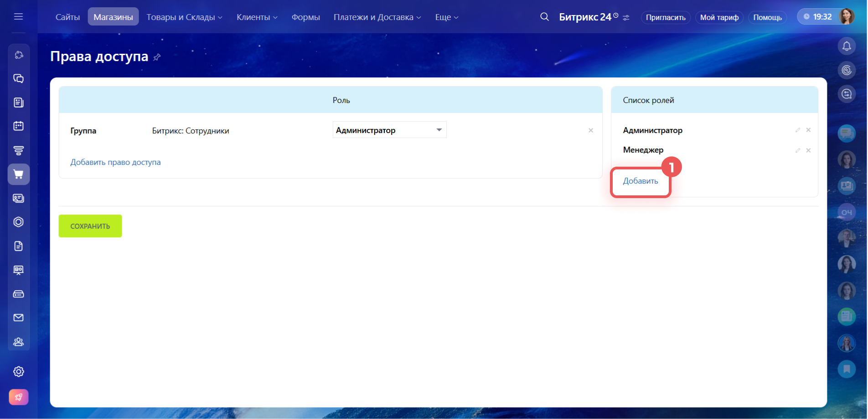Click the pencil icon next to Менеджер role
The height and width of the screenshot is (419, 868).
point(798,150)
